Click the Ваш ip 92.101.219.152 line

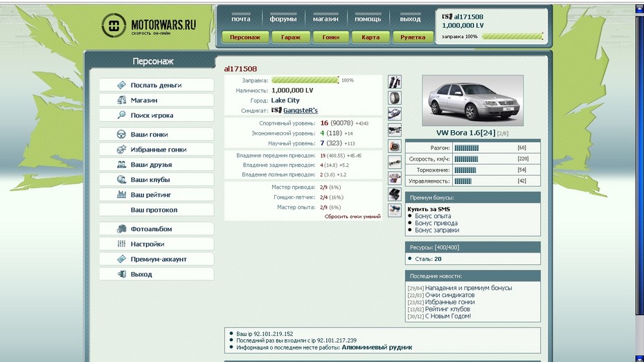[265, 334]
